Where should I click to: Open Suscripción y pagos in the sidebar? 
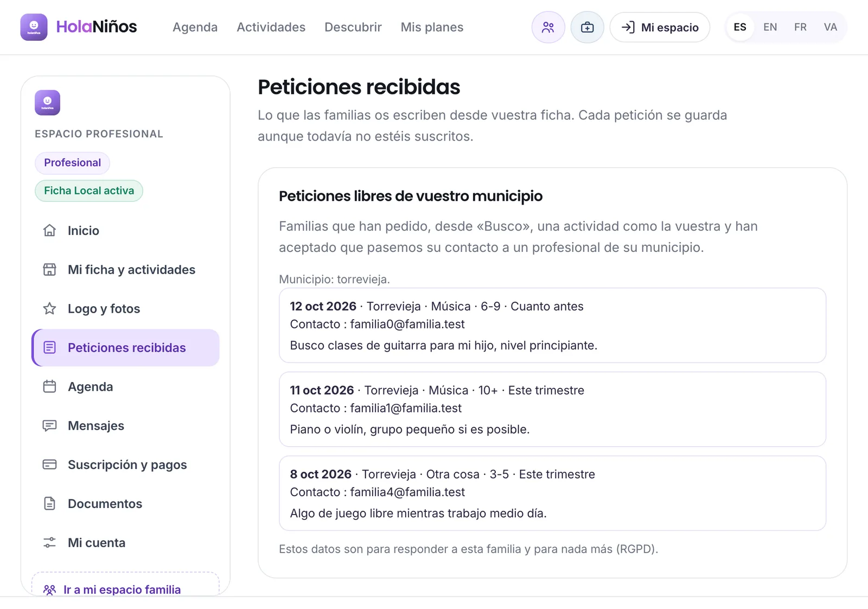(x=125, y=465)
